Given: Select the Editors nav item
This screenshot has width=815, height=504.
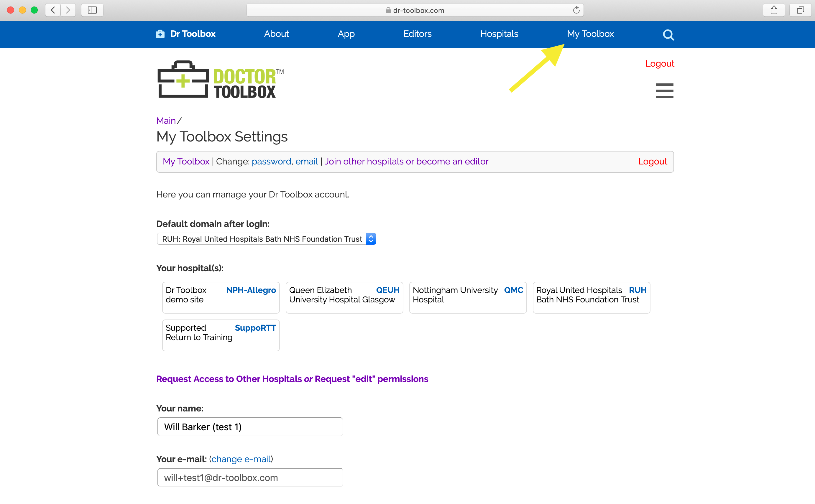Looking at the screenshot, I should (x=417, y=34).
